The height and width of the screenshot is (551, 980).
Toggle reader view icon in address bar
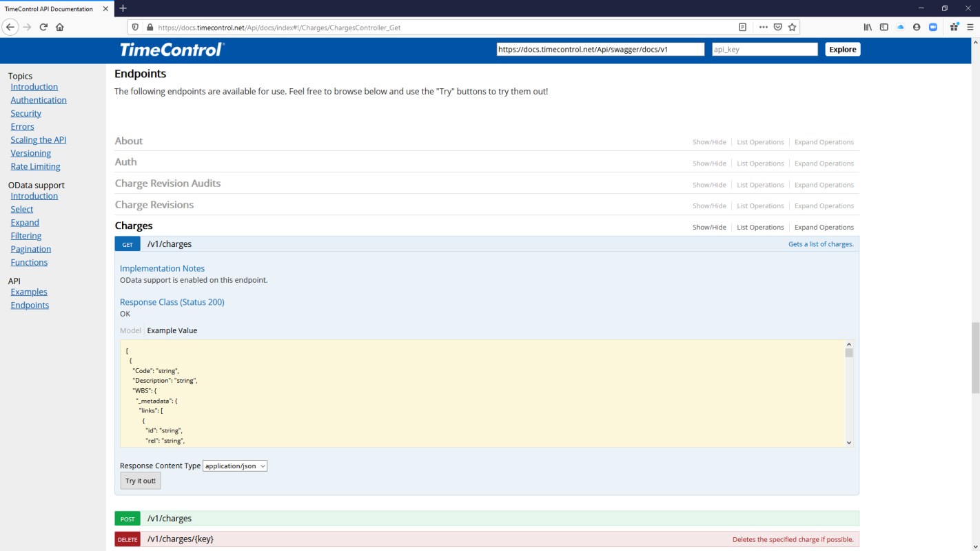pyautogui.click(x=742, y=28)
